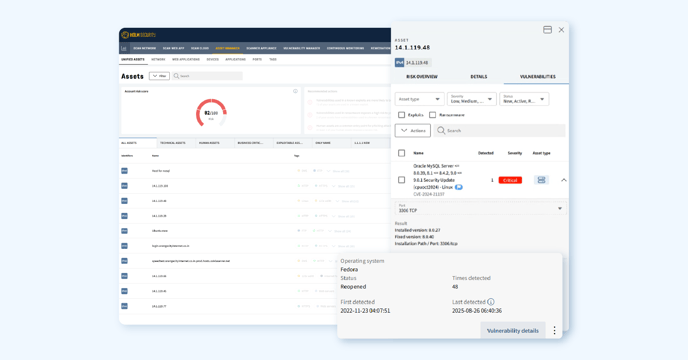Image resolution: width=688 pixels, height=360 pixels.
Task: Click the Holm Security logo
Action: pos(139,35)
